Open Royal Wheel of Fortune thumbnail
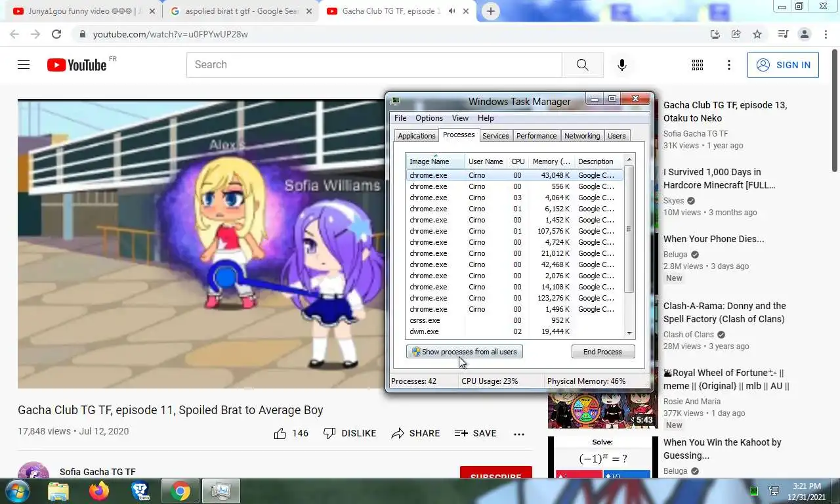840x504 pixels. [x=602, y=398]
